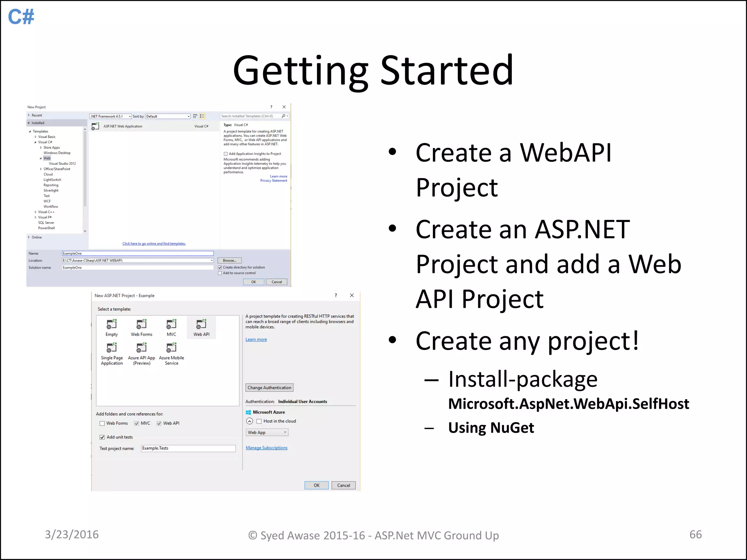Click Change Authentication button
This screenshot has width=747, height=560.
[270, 388]
